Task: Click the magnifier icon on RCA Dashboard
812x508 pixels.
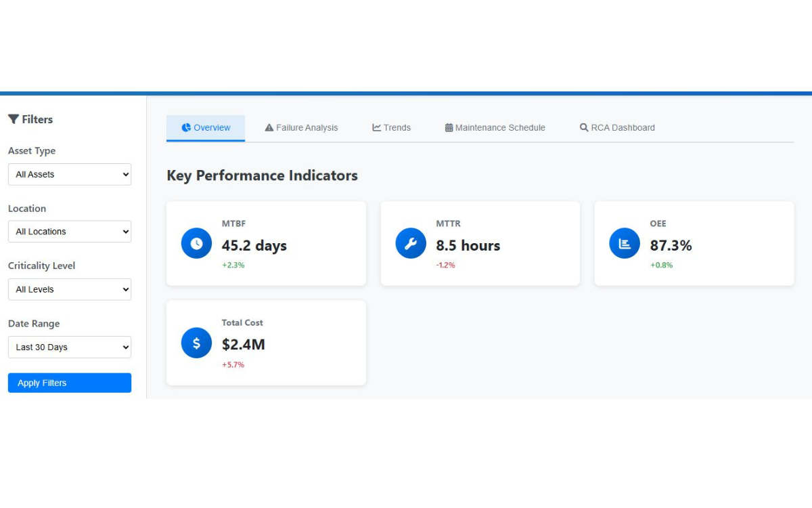Action: 583,127
